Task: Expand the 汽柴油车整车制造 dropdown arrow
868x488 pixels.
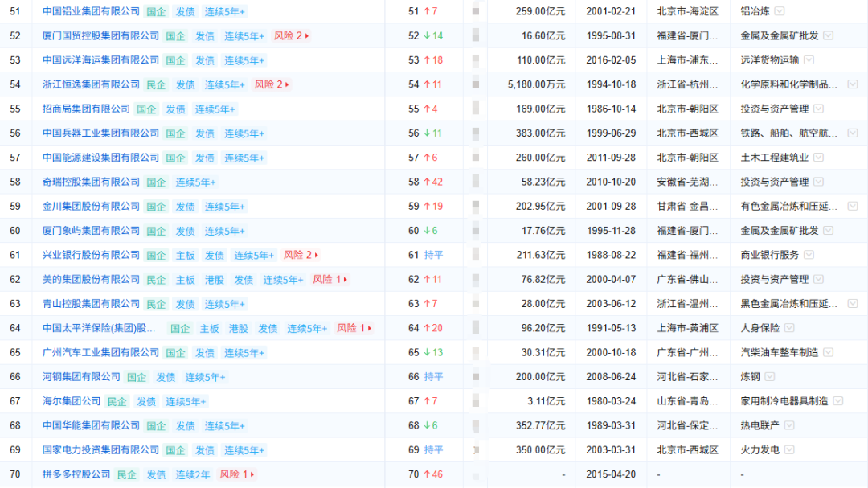Action: (828, 352)
